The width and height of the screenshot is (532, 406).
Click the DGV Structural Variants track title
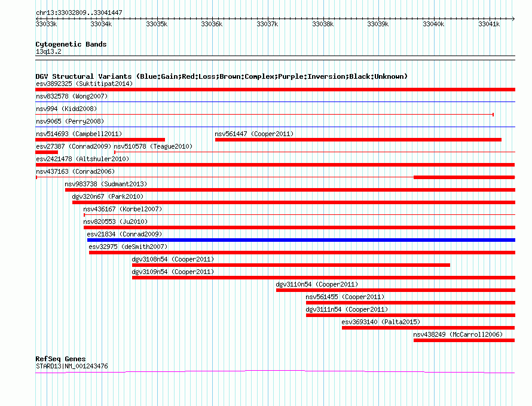click(221, 76)
